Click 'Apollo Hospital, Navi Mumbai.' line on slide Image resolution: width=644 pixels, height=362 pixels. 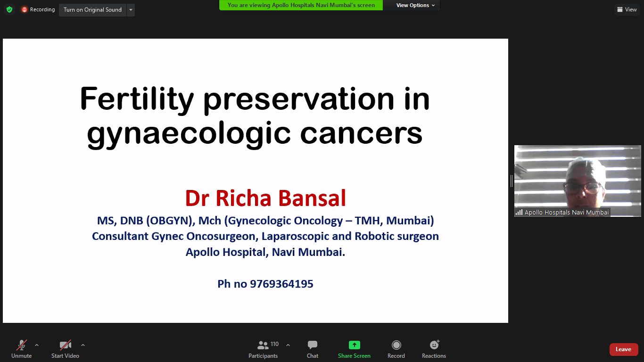[x=265, y=252]
